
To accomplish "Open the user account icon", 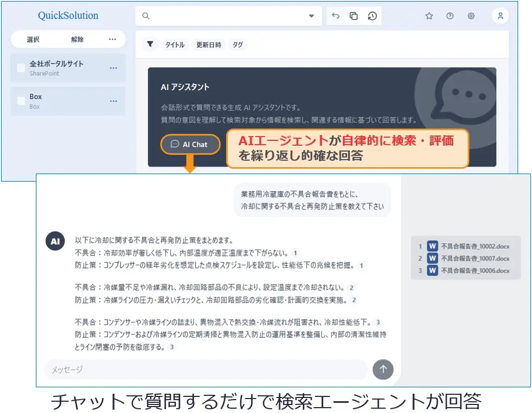I will tap(500, 16).
